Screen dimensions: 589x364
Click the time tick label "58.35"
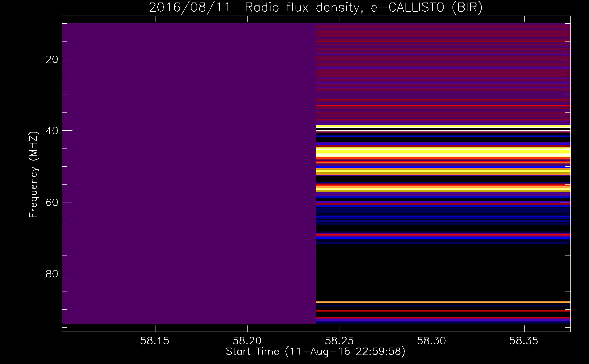(x=524, y=341)
